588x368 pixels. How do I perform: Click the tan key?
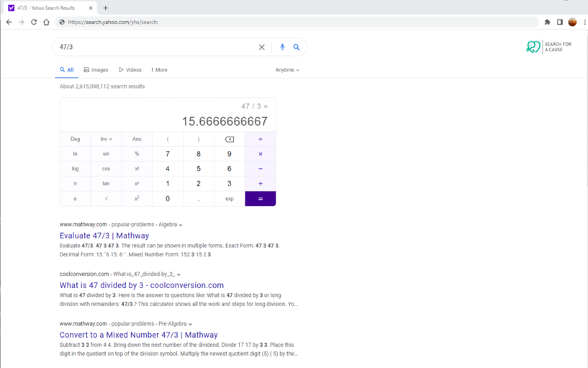(x=106, y=184)
